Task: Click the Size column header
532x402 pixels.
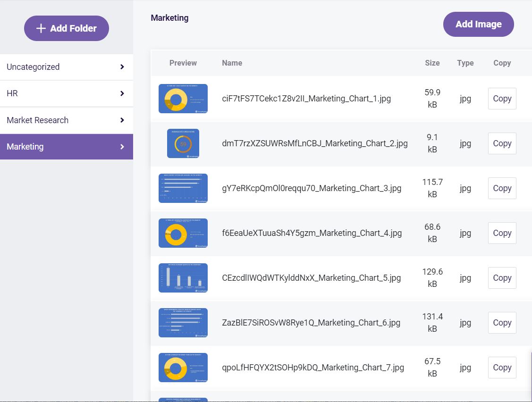Action: (432, 63)
